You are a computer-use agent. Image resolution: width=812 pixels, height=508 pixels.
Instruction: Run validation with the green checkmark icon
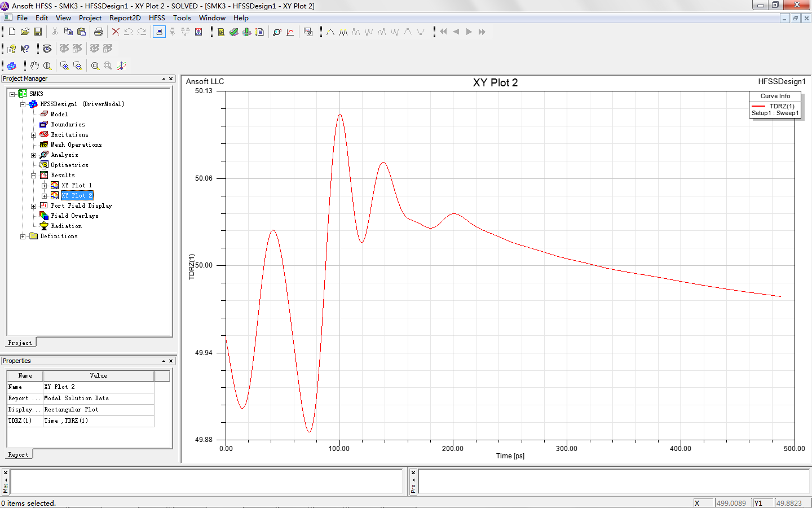pos(234,32)
